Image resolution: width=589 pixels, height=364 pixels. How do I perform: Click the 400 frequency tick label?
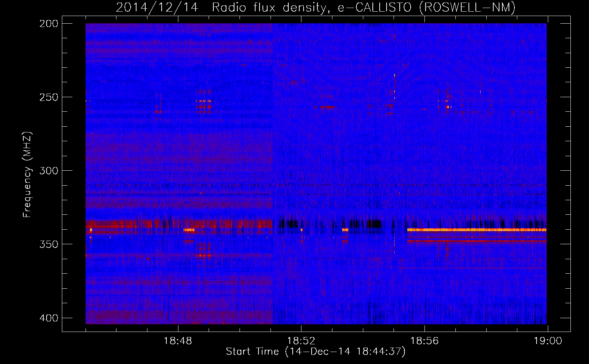point(49,318)
